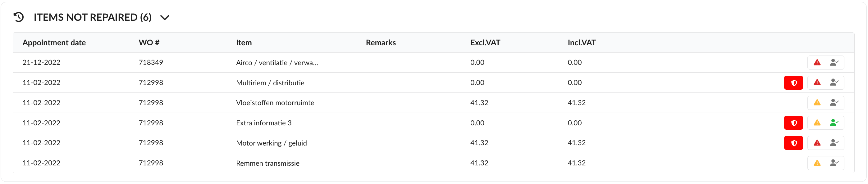Click the truncated Airco / ventilatie item text
Image resolution: width=868 pixels, height=184 pixels.
[x=276, y=63]
